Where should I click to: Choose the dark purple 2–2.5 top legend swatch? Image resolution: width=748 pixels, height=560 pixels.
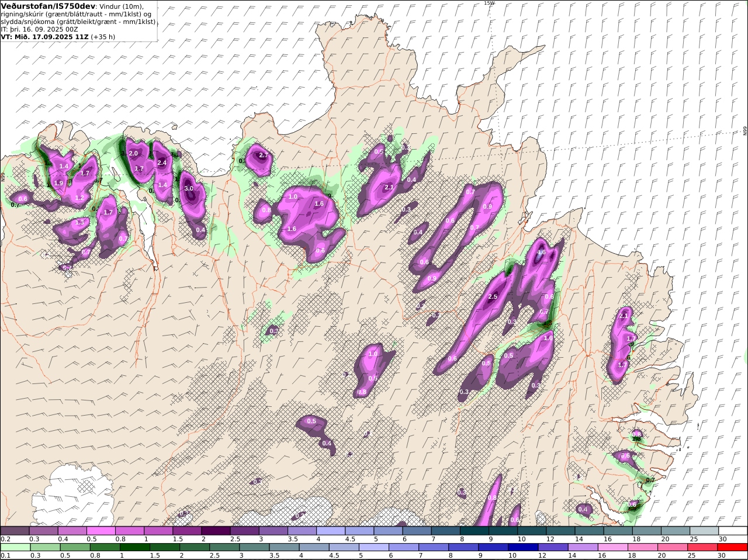[216, 531]
